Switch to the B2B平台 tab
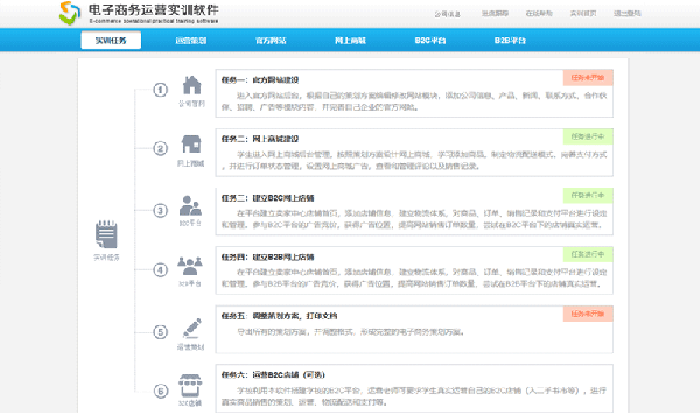The height and width of the screenshot is (413, 700). 510,41
